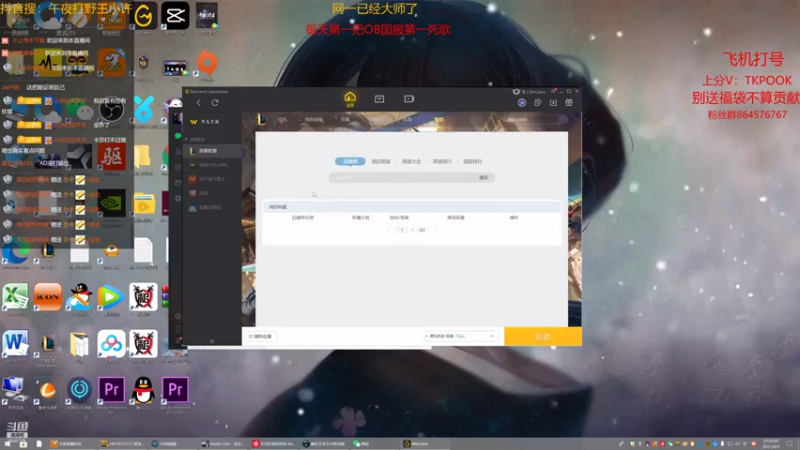Click the GO pagination button
This screenshot has width=800, height=450.
422,230
